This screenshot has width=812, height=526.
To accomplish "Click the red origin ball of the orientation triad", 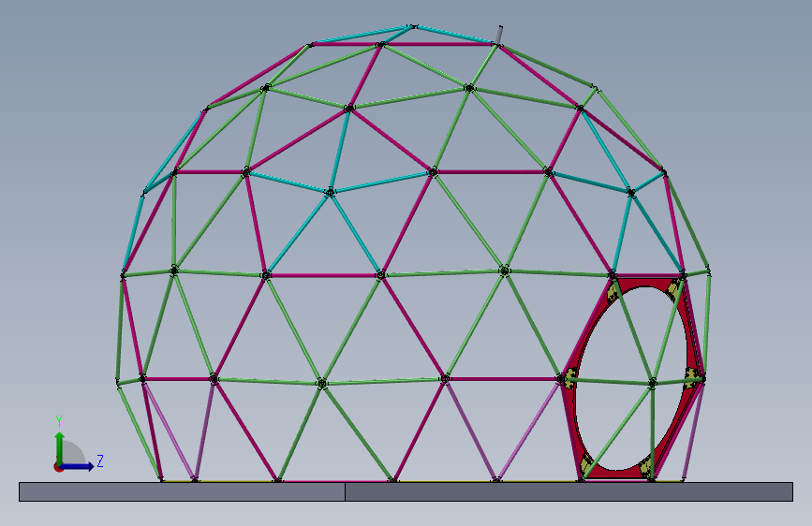I will pyautogui.click(x=58, y=467).
